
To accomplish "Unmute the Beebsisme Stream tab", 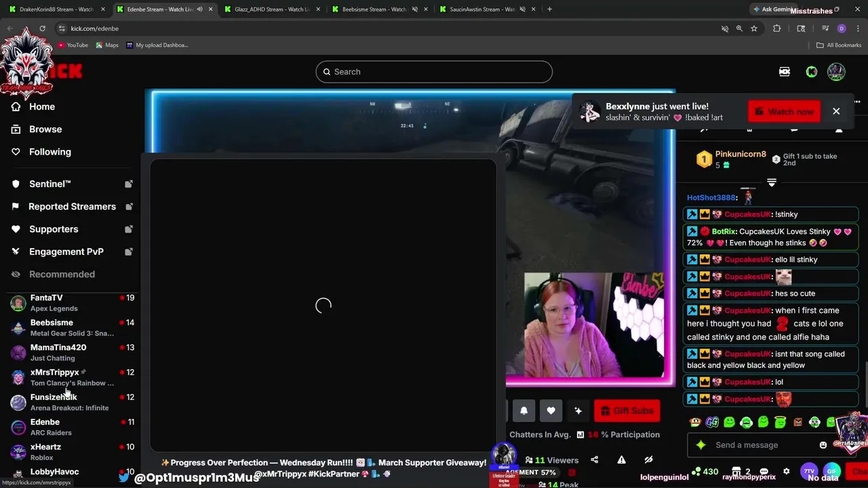I will pyautogui.click(x=414, y=9).
